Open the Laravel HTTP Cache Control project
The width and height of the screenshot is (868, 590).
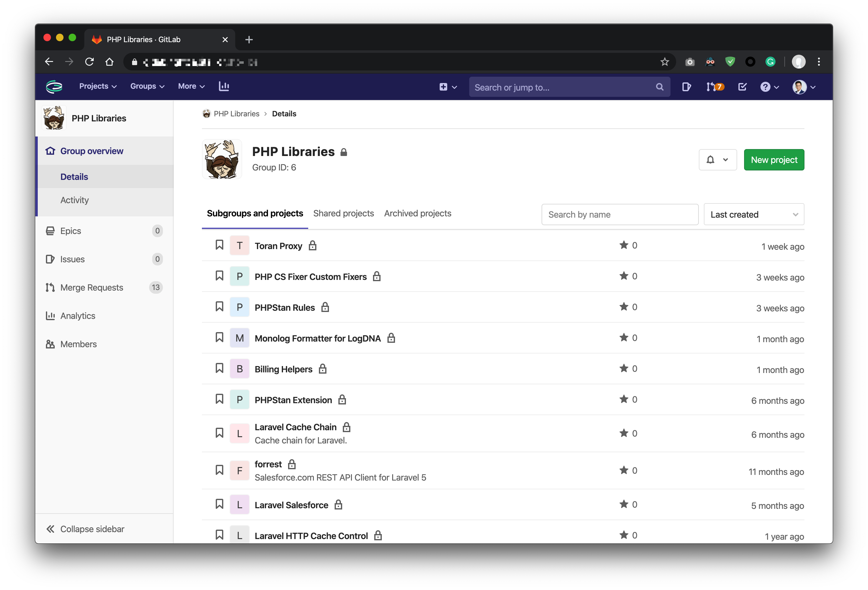pyautogui.click(x=311, y=536)
